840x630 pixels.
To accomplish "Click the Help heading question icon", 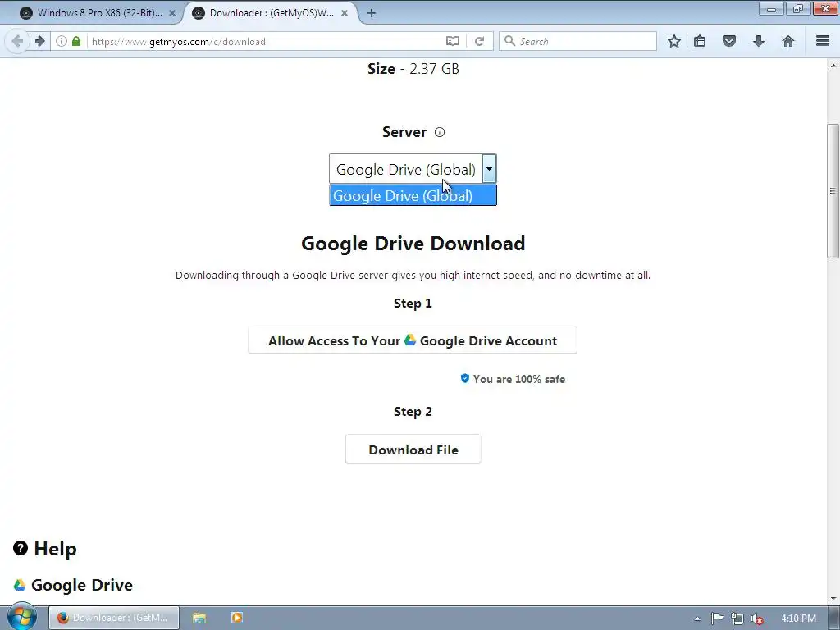I will 21,548.
